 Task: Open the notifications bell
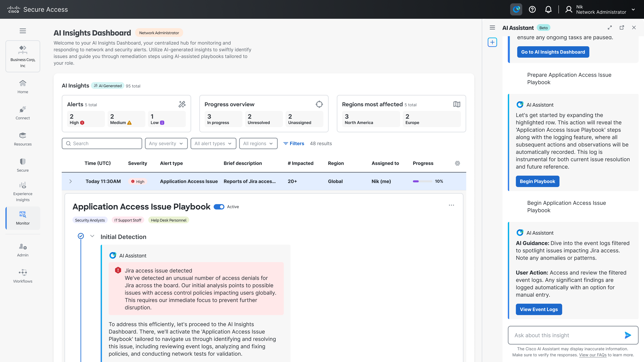tap(548, 10)
